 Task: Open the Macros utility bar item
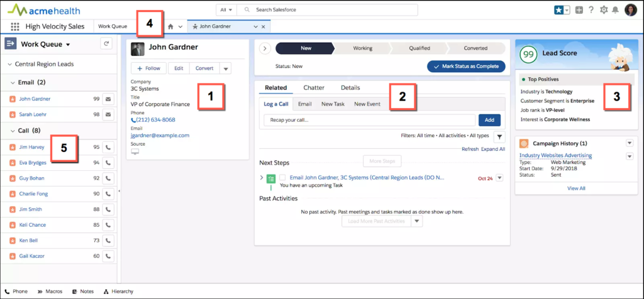pos(50,291)
